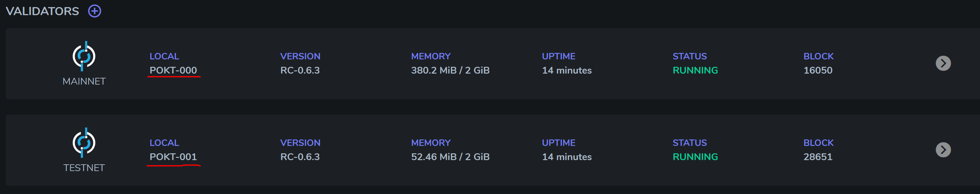
Task: Click the Pocket logo above TESTNET
Action: [x=84, y=143]
